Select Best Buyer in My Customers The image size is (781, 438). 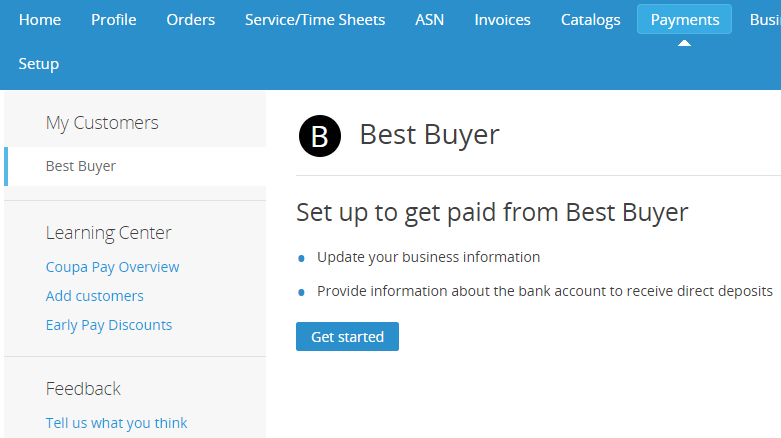tap(135, 166)
